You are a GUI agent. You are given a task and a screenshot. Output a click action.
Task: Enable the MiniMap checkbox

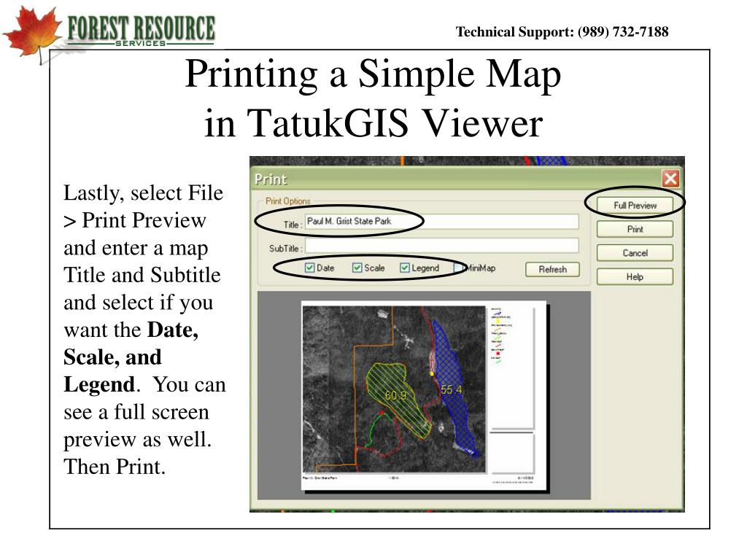pos(458,268)
